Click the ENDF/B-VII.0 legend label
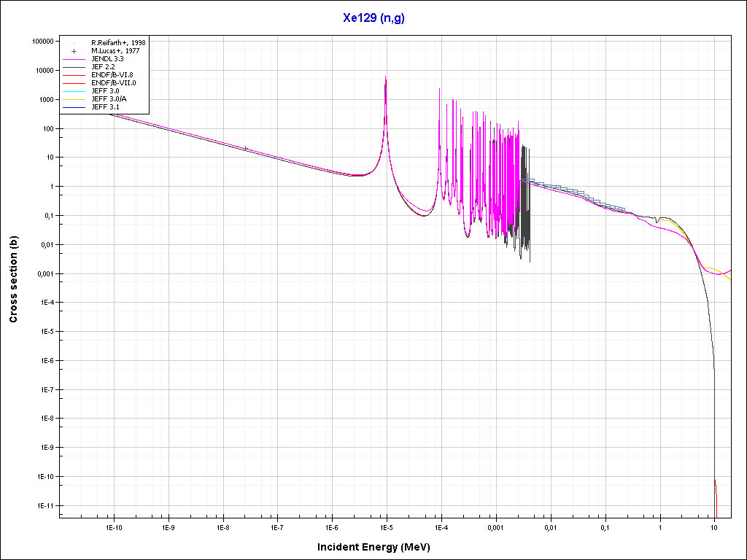The width and height of the screenshot is (747, 560). pos(113,83)
